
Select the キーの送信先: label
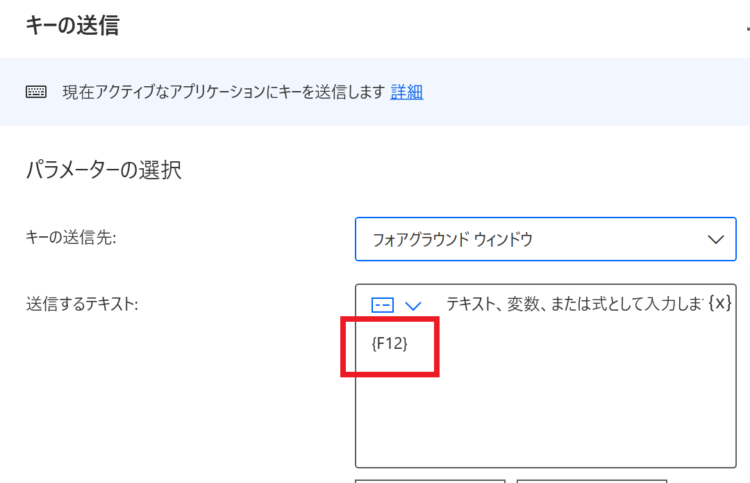point(71,237)
